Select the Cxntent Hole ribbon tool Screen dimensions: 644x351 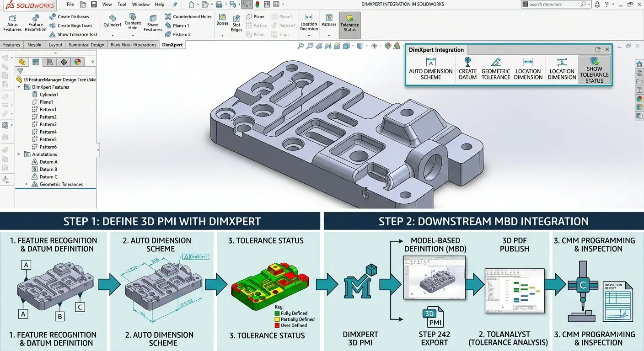[133, 22]
